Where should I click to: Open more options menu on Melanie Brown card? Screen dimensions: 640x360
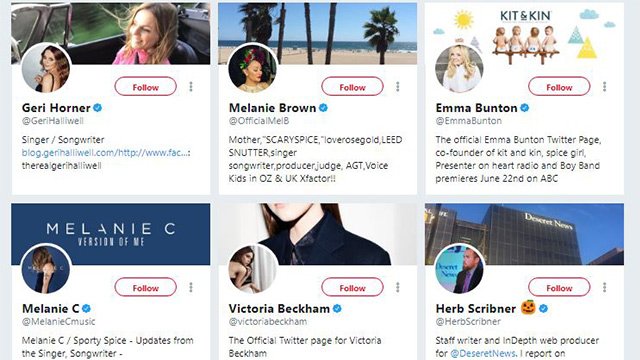coord(398,87)
